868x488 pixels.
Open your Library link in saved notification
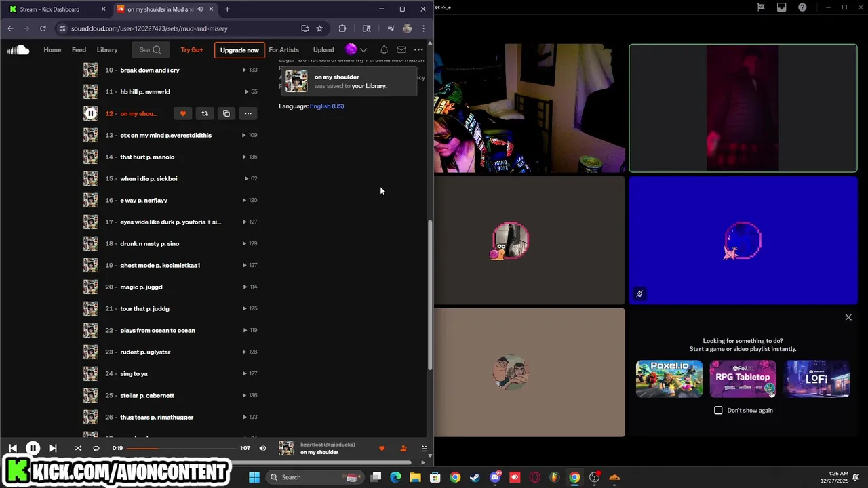pyautogui.click(x=368, y=86)
